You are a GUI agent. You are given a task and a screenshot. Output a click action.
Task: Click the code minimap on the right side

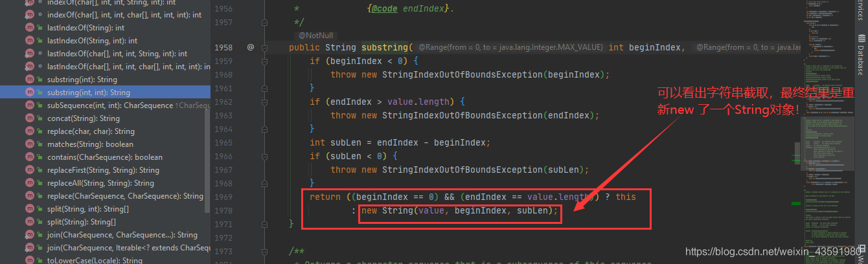827,132
